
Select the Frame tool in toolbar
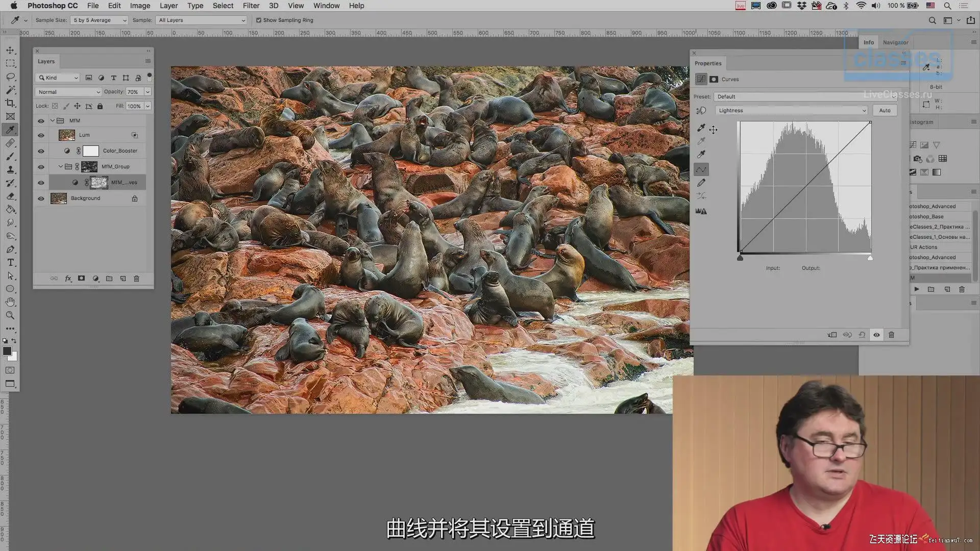(10, 116)
